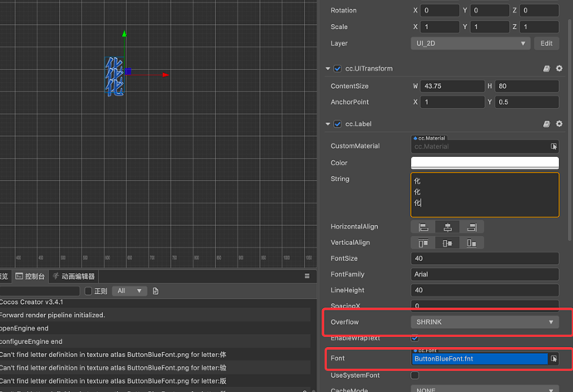Open the label Color swatch
Image resolution: width=573 pixels, height=392 pixels.
click(x=484, y=163)
